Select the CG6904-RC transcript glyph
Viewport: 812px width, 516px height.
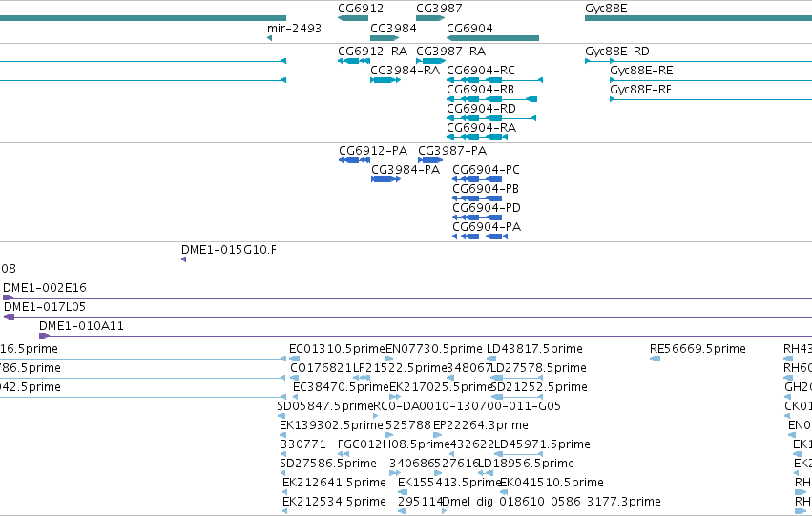tap(494, 80)
